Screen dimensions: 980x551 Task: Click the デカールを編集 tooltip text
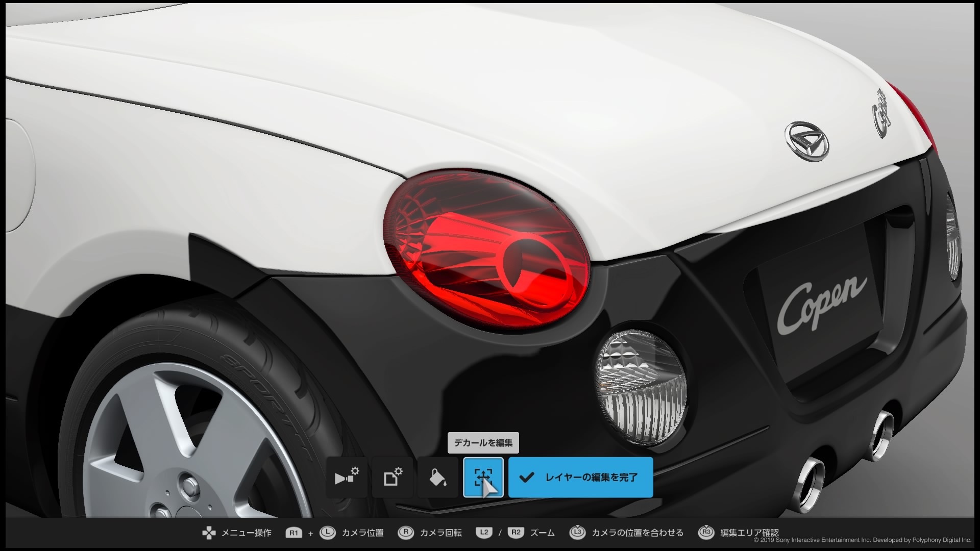click(483, 443)
